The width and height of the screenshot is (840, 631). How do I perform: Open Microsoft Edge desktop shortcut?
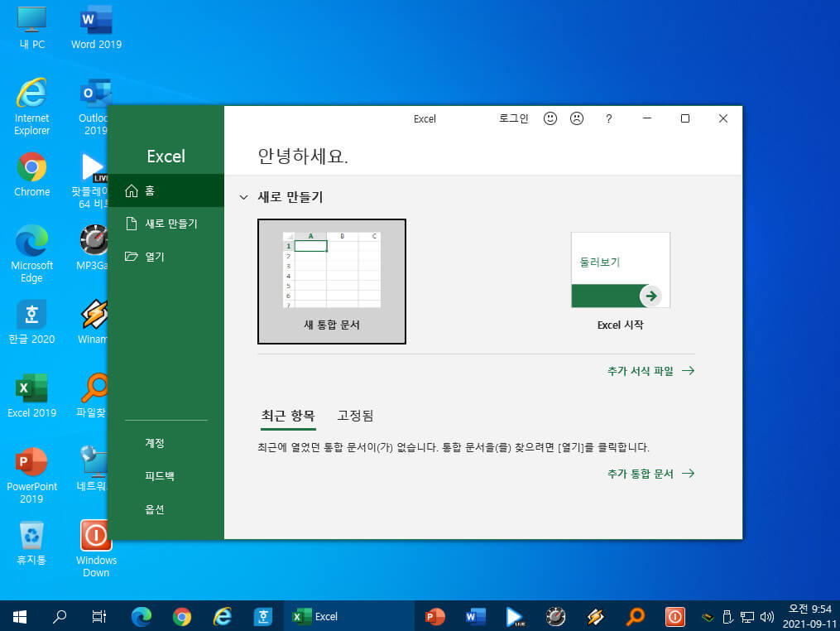pyautogui.click(x=31, y=253)
